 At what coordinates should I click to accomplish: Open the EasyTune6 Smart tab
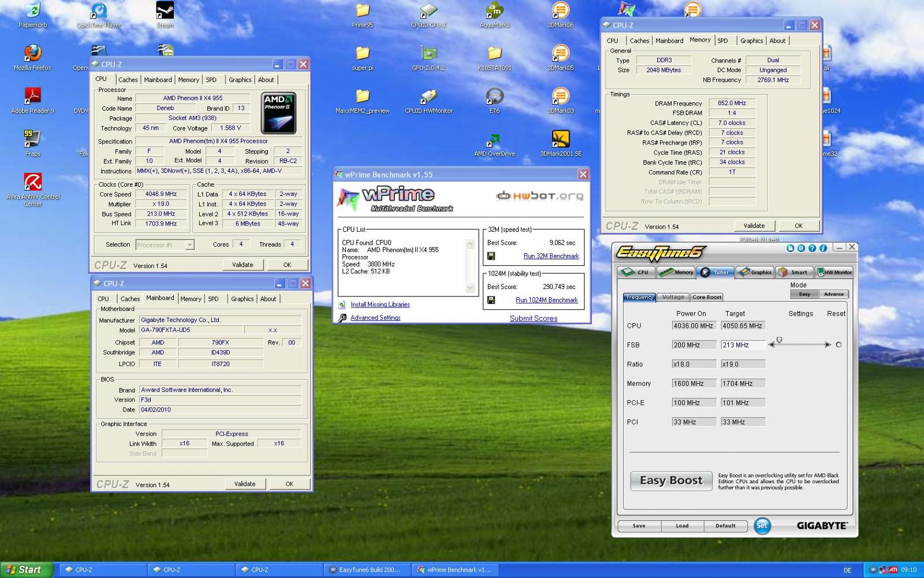tap(795, 272)
